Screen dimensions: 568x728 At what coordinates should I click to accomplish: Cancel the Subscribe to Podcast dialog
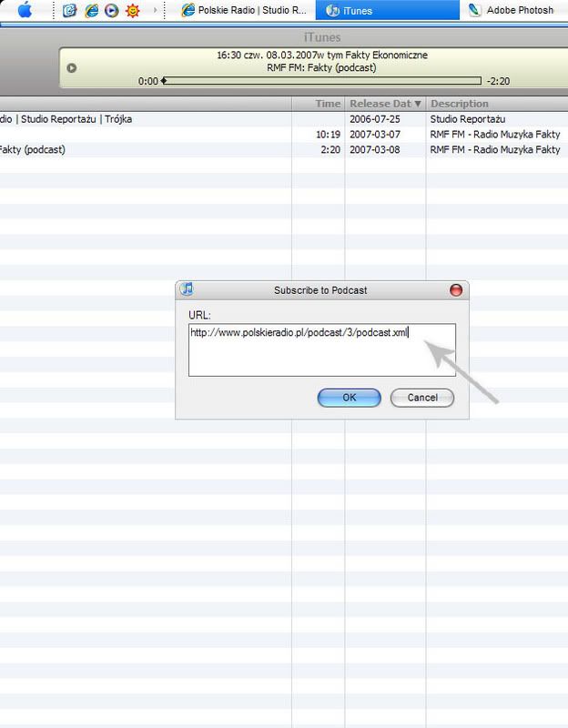tap(422, 398)
